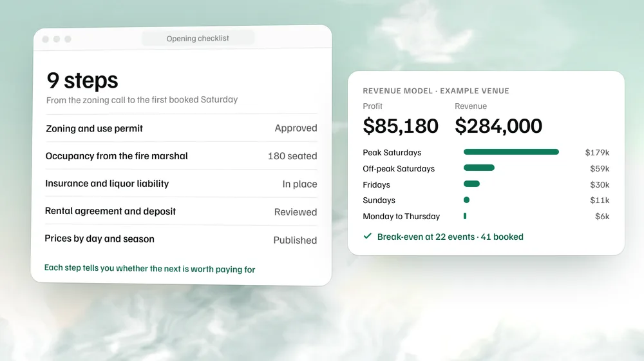The image size is (644, 361).
Task: Click the Fridays green bar
Action: point(471,184)
